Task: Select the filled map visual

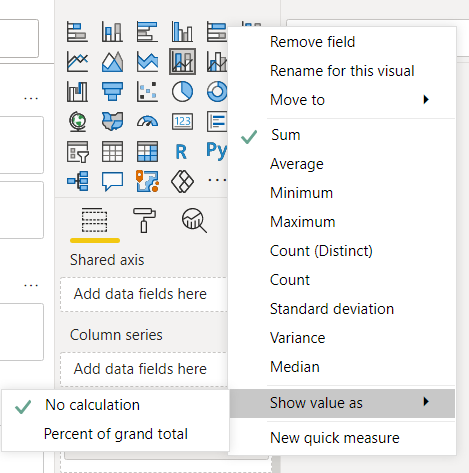Action: (x=112, y=121)
